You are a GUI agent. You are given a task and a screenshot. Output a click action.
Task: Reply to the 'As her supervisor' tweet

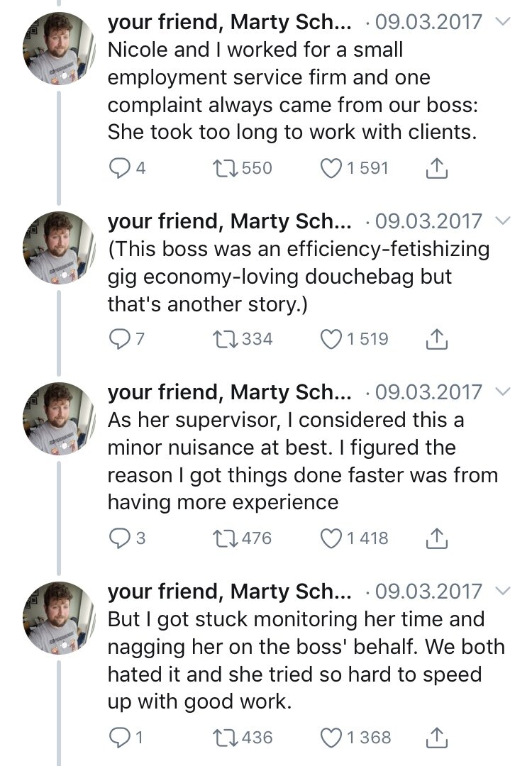click(120, 538)
